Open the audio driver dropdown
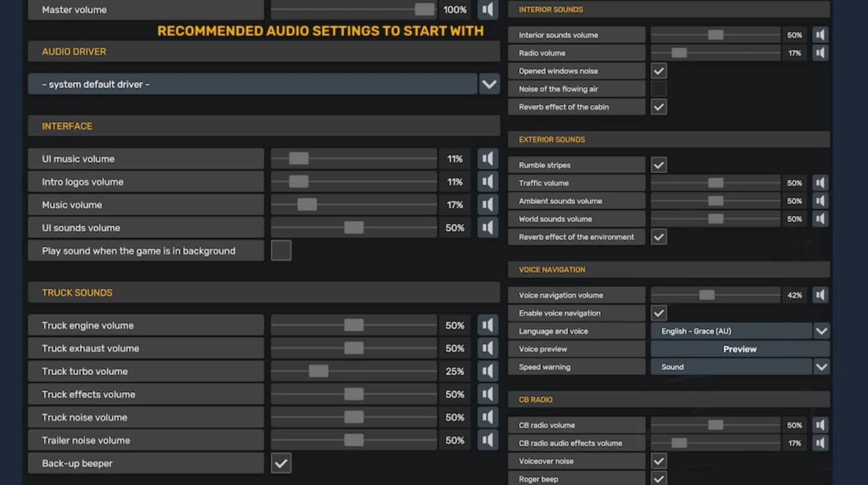 (489, 84)
